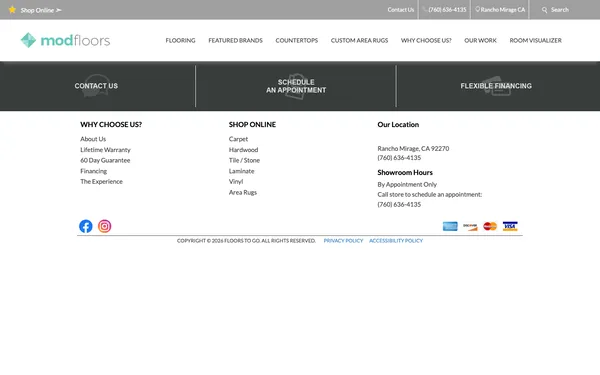The height and width of the screenshot is (375, 600).
Task: Open the Privacy Policy link
Action: pos(343,241)
